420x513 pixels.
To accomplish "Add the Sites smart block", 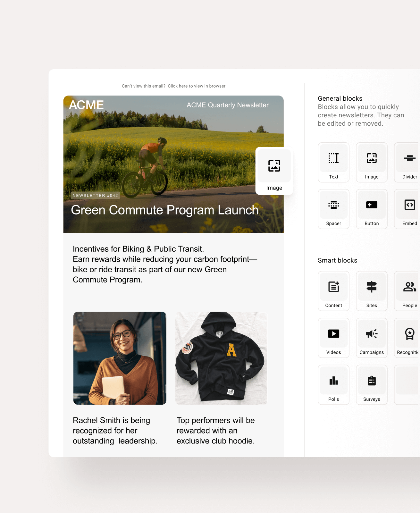I will tap(372, 291).
